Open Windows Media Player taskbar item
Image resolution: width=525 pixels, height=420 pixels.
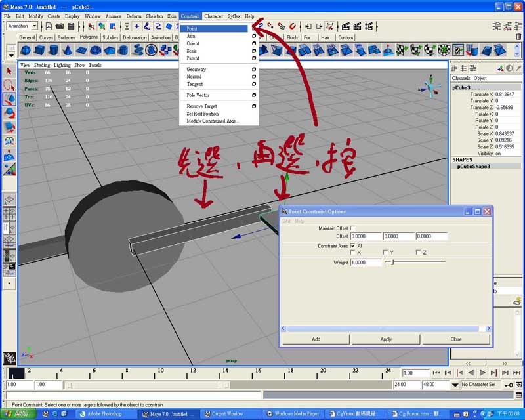(x=293, y=414)
